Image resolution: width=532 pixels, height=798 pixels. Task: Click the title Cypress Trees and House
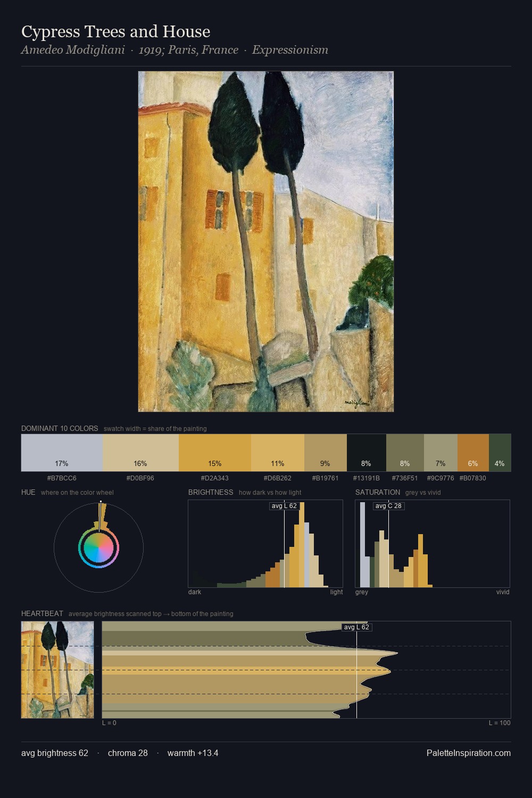pos(116,32)
